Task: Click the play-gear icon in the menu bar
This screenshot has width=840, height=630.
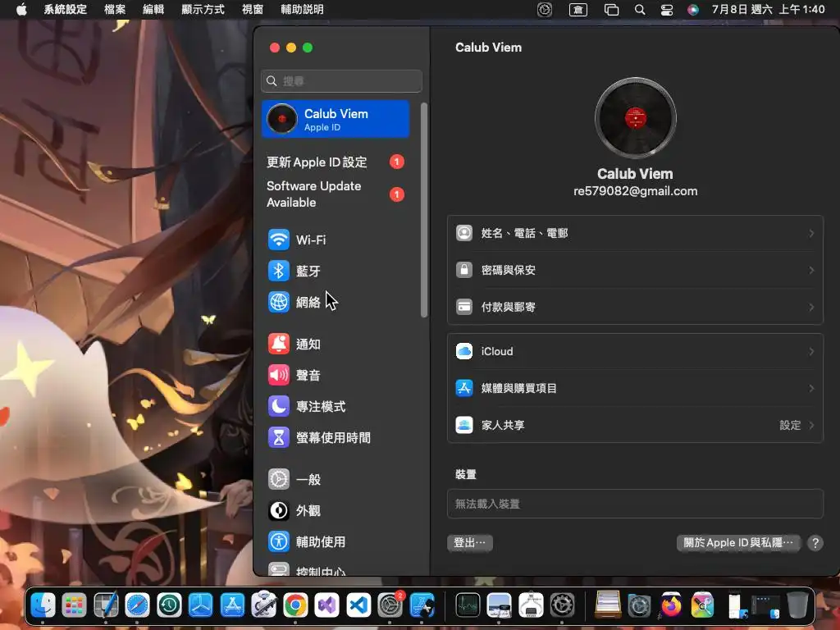Action: click(545, 10)
